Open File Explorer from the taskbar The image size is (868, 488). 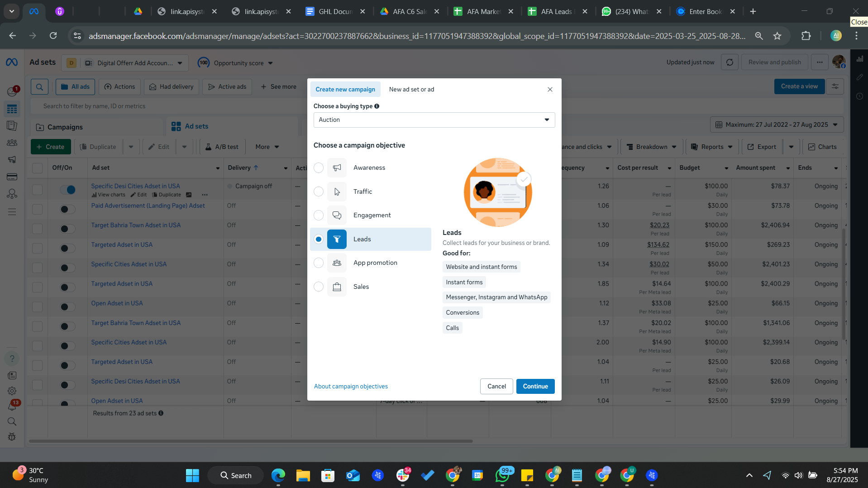(303, 475)
